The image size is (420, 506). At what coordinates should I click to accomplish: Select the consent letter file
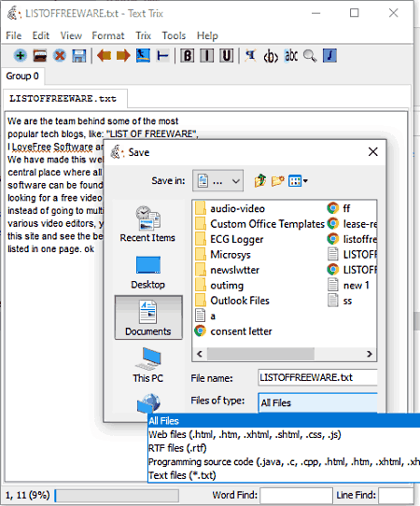click(233, 331)
